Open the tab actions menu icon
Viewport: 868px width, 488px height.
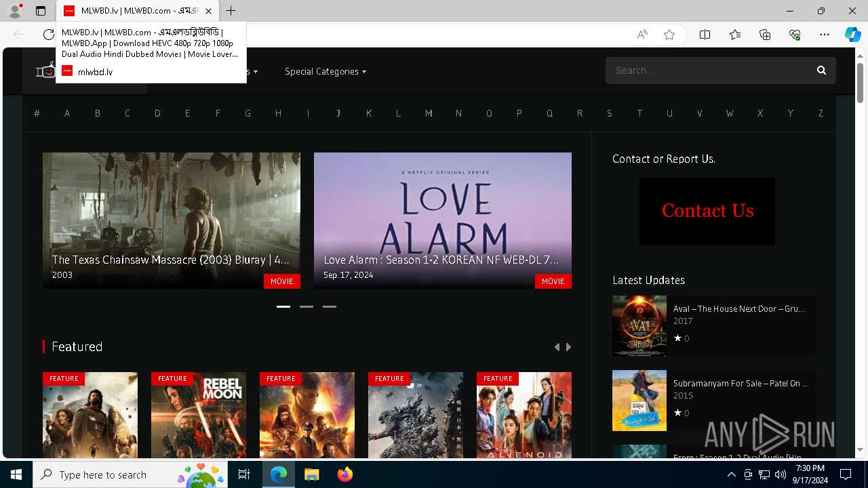tap(41, 11)
